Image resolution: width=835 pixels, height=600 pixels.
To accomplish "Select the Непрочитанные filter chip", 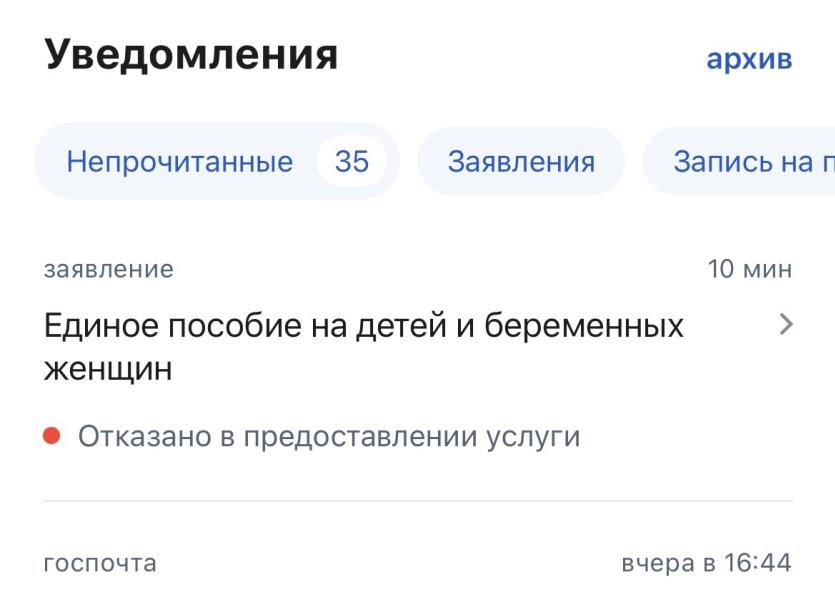I will click(180, 162).
